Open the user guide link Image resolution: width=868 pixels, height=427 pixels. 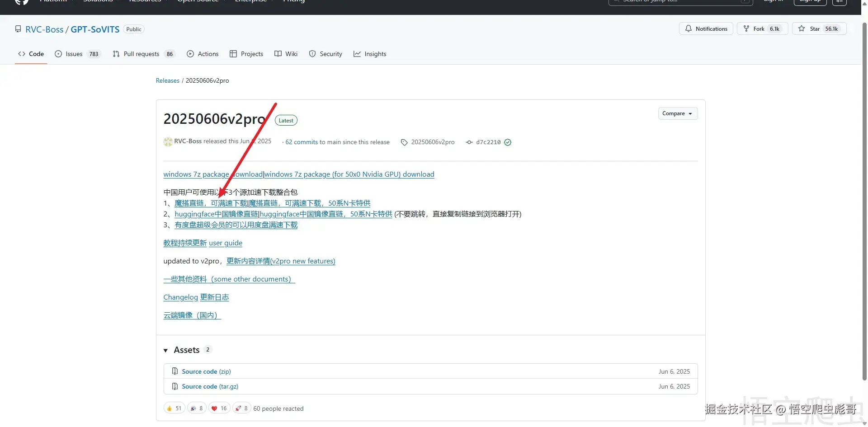point(226,243)
